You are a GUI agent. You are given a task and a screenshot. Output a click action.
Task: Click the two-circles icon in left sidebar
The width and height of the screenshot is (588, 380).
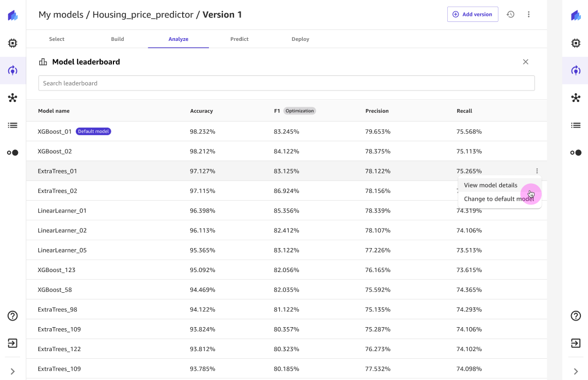(x=13, y=153)
